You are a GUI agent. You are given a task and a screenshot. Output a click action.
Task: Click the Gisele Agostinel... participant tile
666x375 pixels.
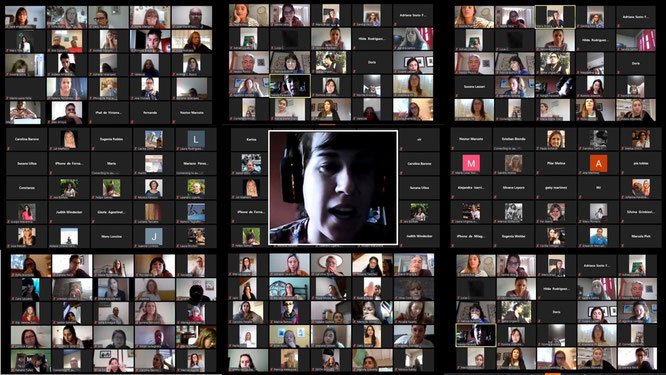(x=111, y=212)
